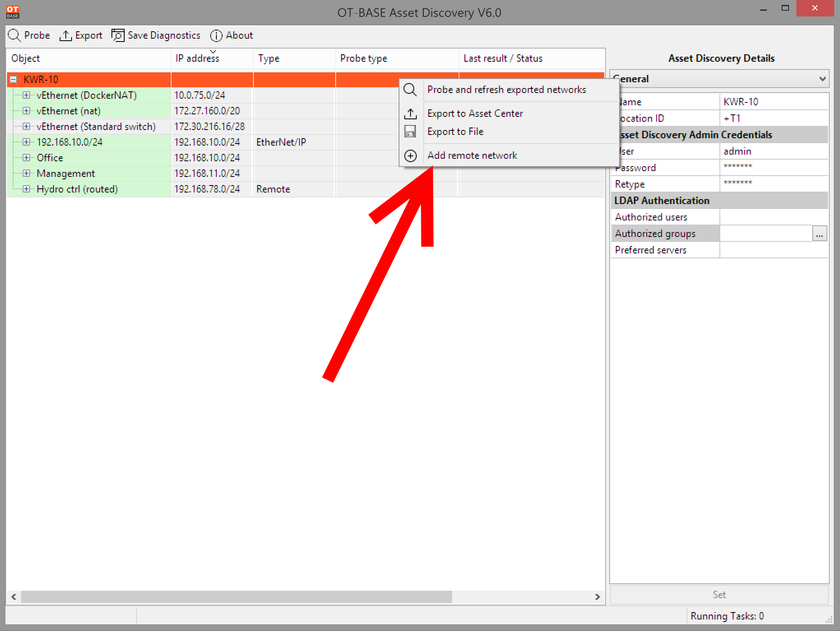Click floppy disk icon beside Export to File
This screenshot has width=840, height=631.
click(x=410, y=132)
